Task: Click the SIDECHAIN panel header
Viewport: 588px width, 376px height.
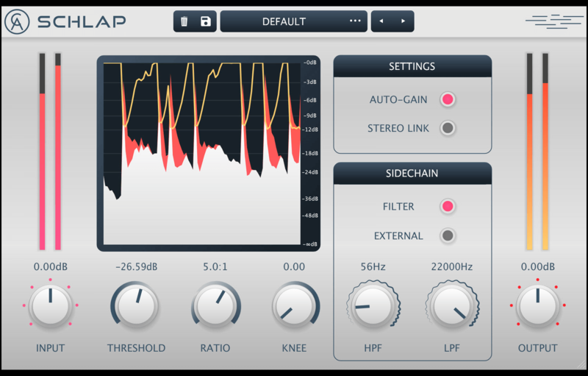Action: point(412,173)
